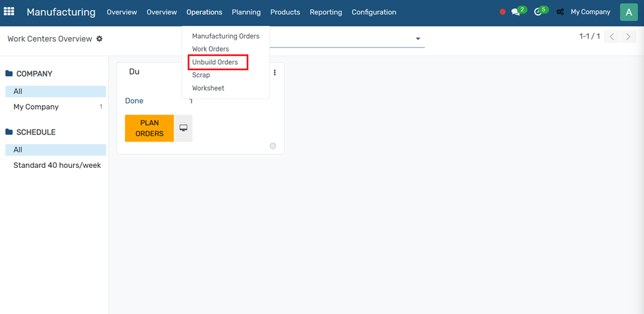This screenshot has width=644, height=314.
Task: Click the debug tools icon
Action: [x=560, y=12]
